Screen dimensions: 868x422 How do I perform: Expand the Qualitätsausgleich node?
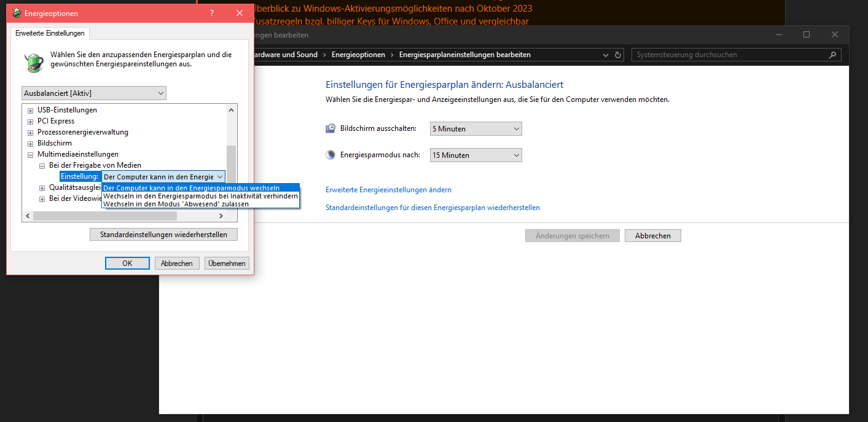click(42, 187)
